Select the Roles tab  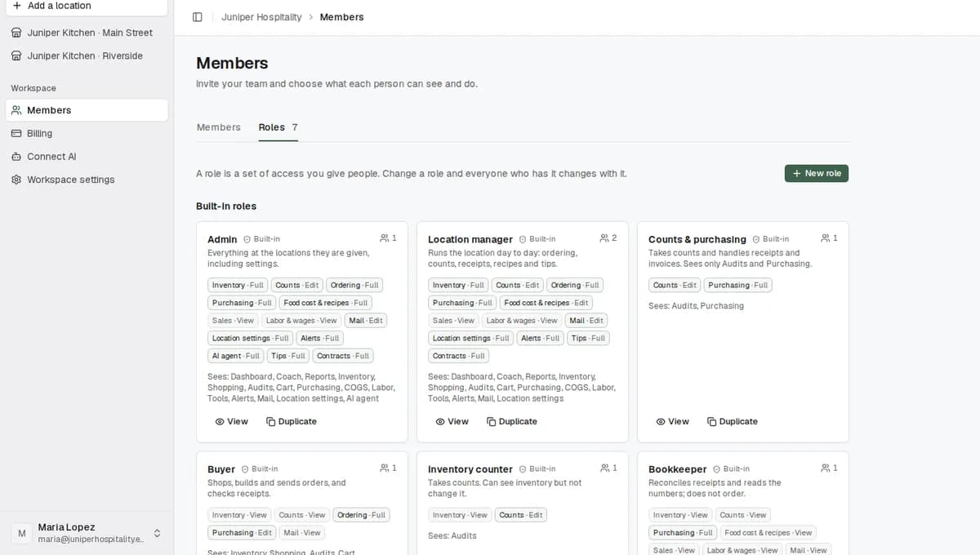(278, 127)
